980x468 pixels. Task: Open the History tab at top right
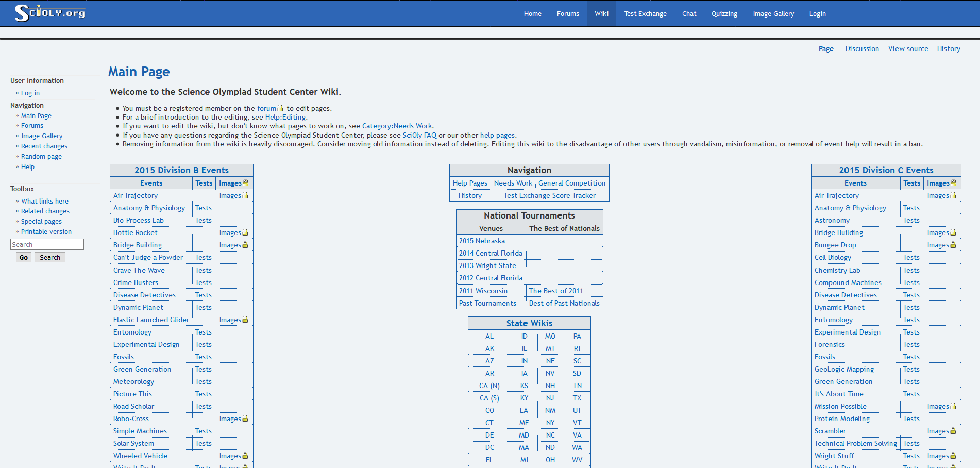(x=948, y=48)
